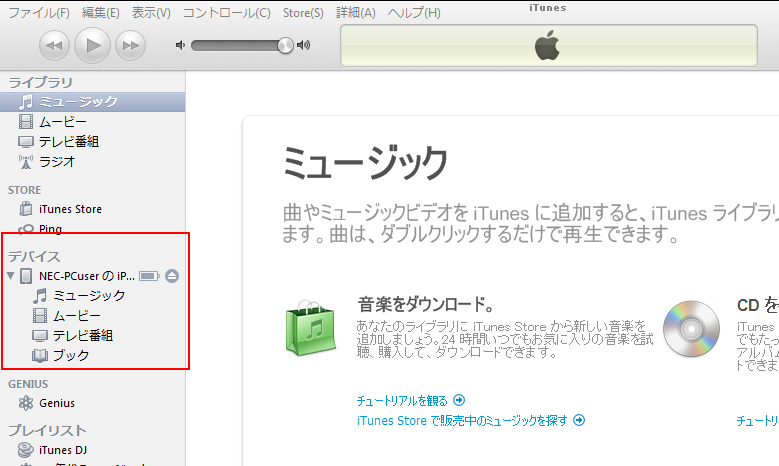Click the STORE section header
779x466 pixels.
[24, 190]
